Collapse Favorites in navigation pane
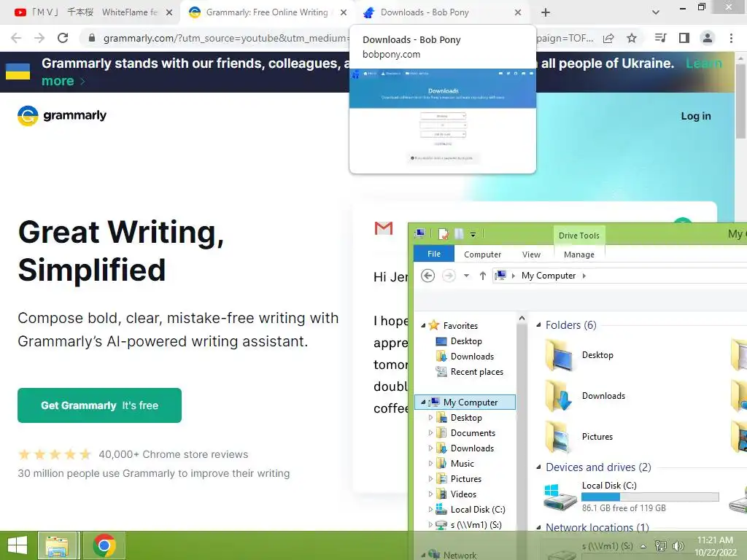The height and width of the screenshot is (560, 747). click(423, 326)
